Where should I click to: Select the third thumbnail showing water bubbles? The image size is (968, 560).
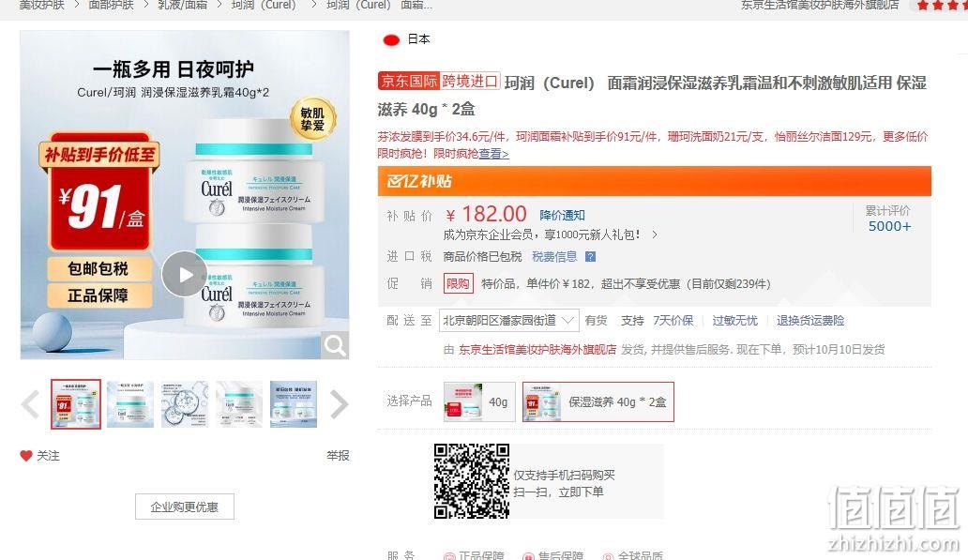point(185,404)
